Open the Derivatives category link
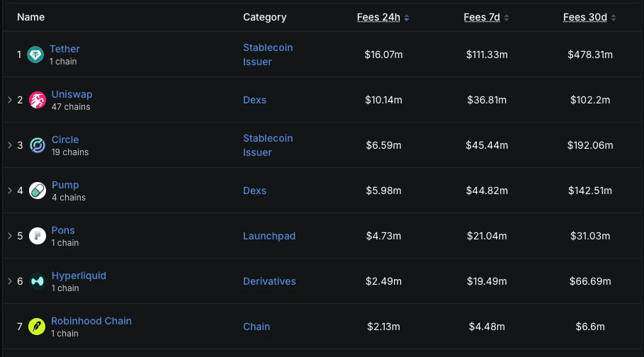This screenshot has width=644, height=357. (269, 281)
